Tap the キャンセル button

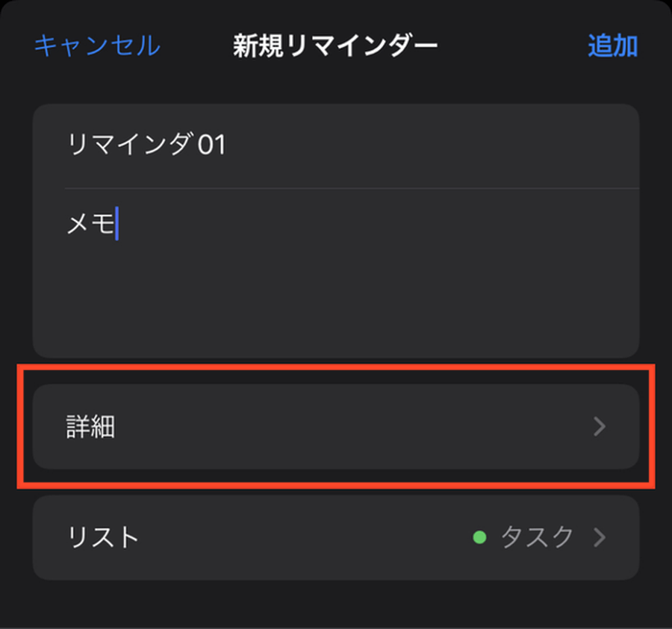click(x=97, y=46)
